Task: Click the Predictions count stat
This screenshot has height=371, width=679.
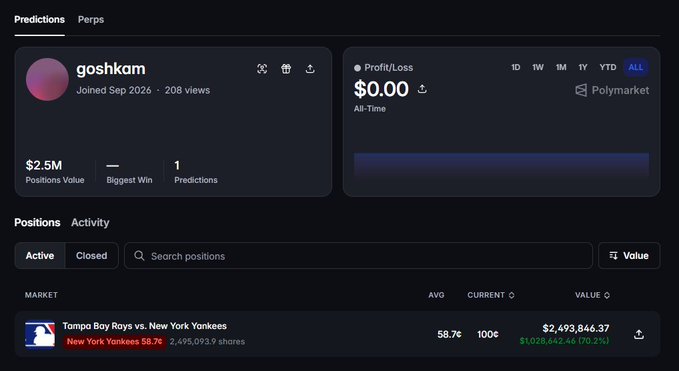Action: [196, 171]
